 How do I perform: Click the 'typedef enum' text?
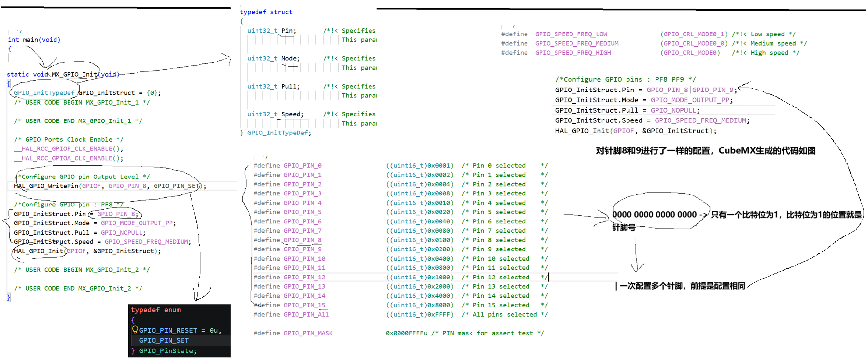tap(156, 310)
